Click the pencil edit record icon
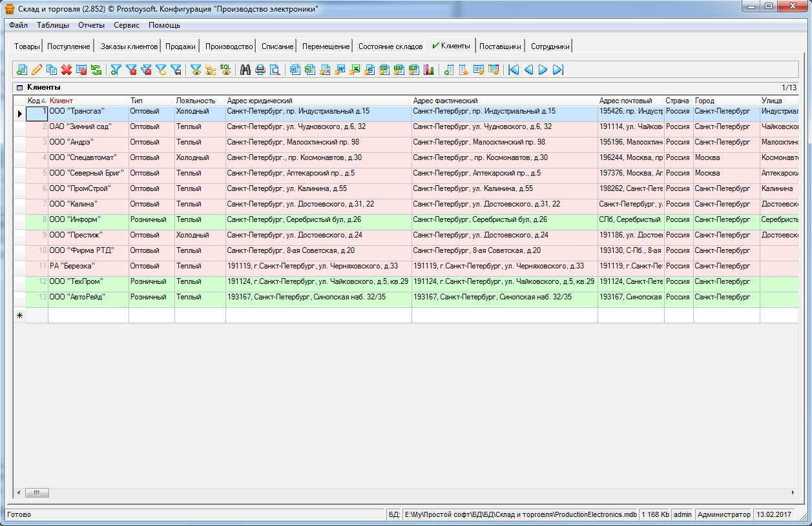This screenshot has height=526, width=812. tap(37, 70)
